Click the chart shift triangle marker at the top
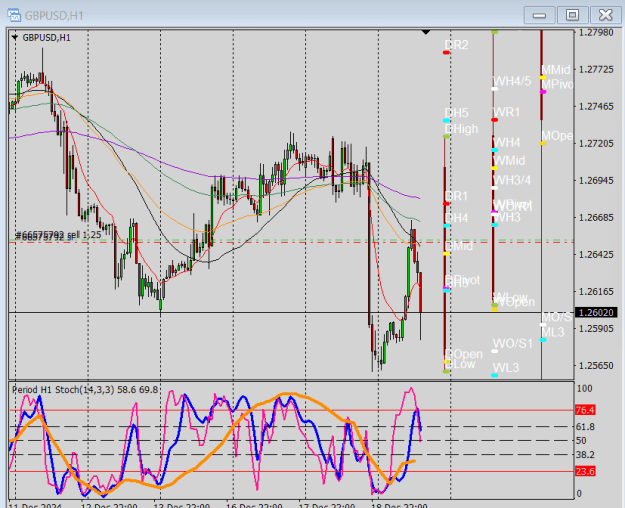The width and height of the screenshot is (625, 508). pyautogui.click(x=426, y=32)
